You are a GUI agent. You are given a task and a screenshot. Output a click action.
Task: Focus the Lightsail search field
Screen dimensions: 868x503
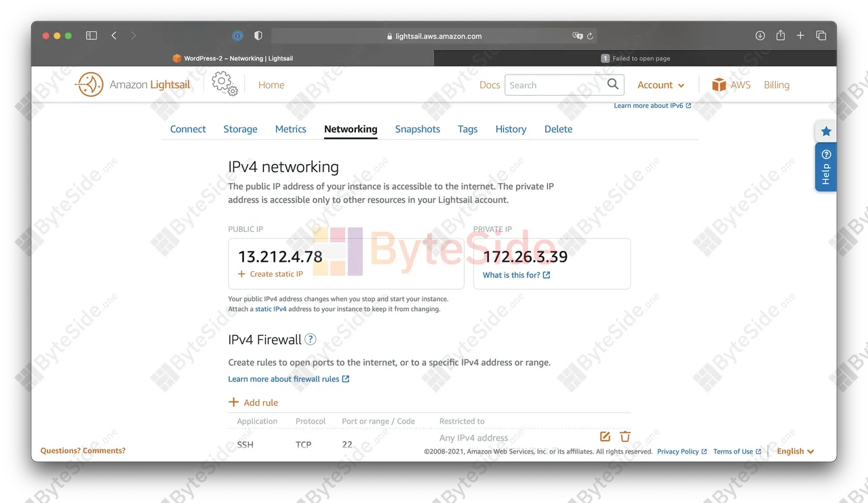[555, 85]
